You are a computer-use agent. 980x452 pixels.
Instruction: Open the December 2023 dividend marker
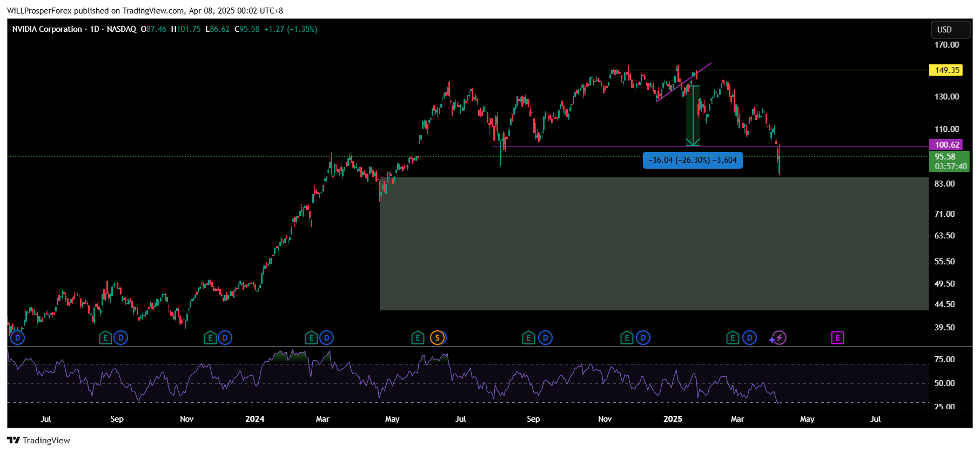coord(225,338)
